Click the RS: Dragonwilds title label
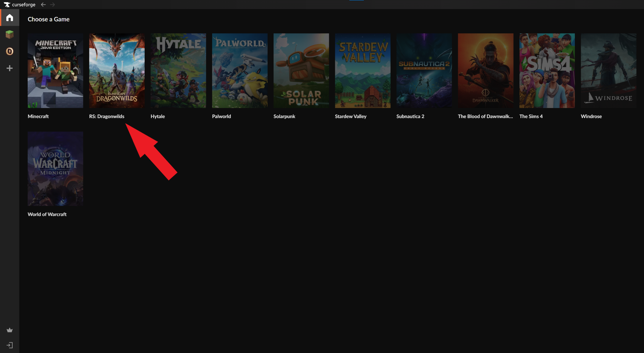644x353 pixels. pos(107,116)
